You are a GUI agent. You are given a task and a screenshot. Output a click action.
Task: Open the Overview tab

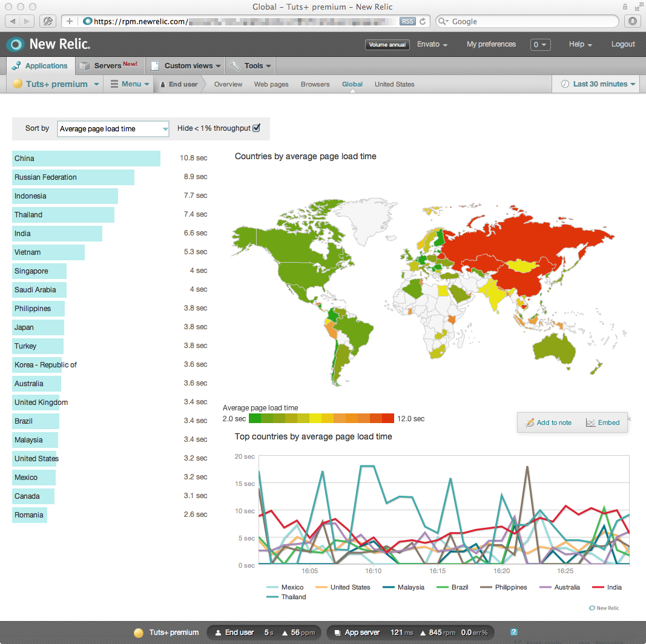228,84
